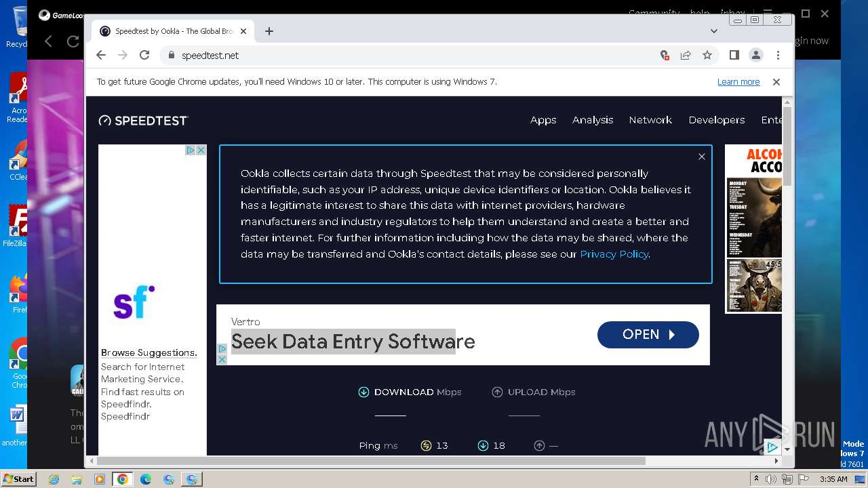Open the Developers menu item
This screenshot has height=488, width=868.
click(717, 120)
